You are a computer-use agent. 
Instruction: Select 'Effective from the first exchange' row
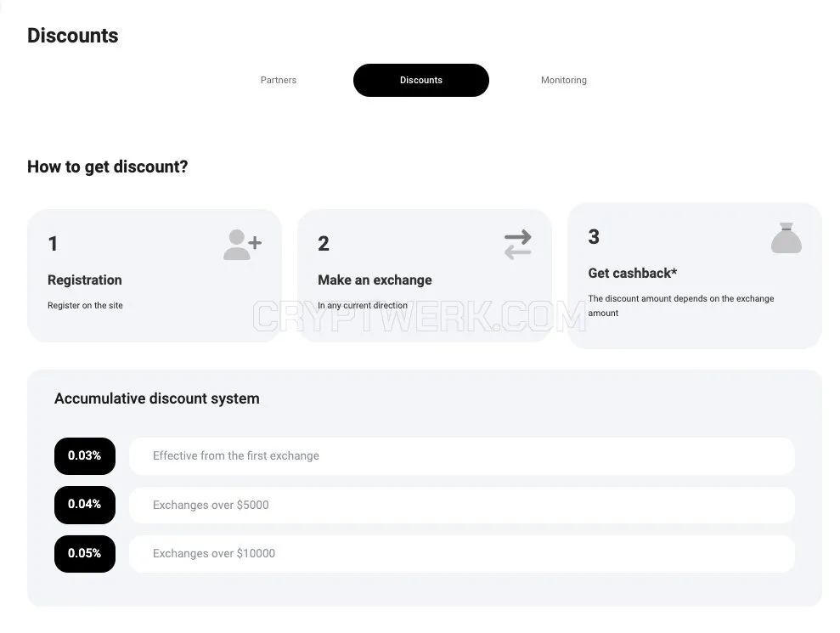(462, 456)
